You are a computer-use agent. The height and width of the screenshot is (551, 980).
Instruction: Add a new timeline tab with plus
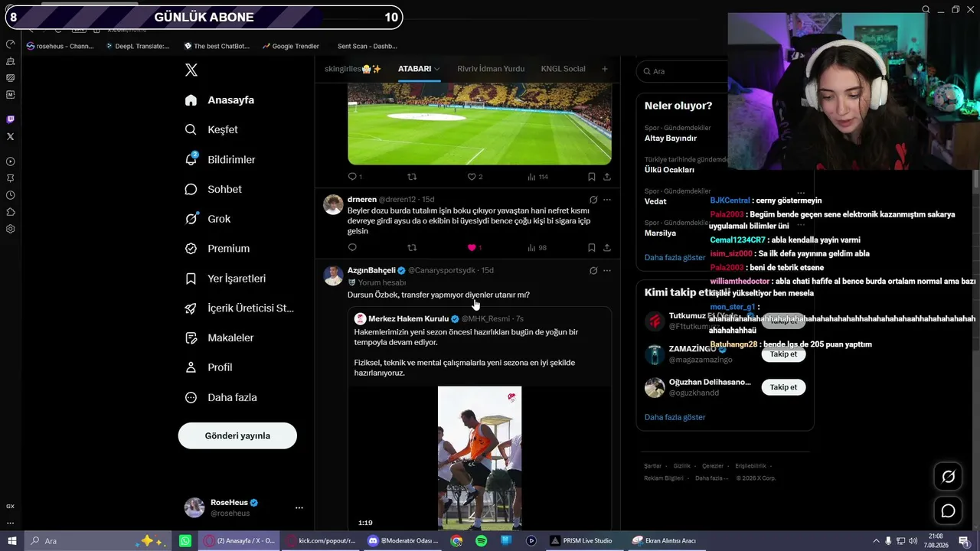[x=605, y=69]
